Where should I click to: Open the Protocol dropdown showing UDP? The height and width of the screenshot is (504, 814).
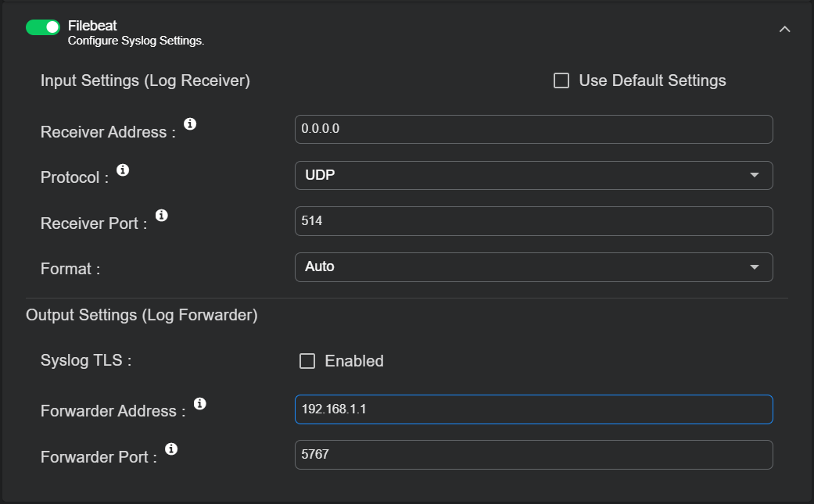pyautogui.click(x=533, y=175)
